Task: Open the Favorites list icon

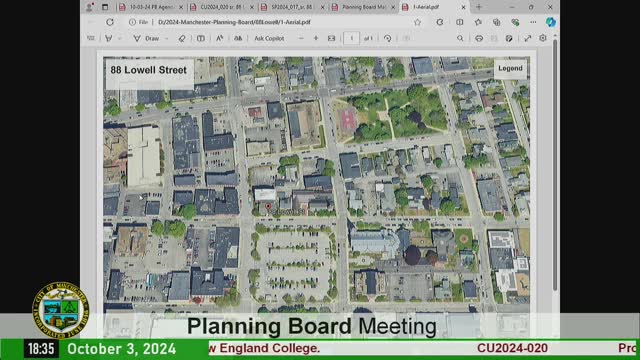Action: click(478, 22)
